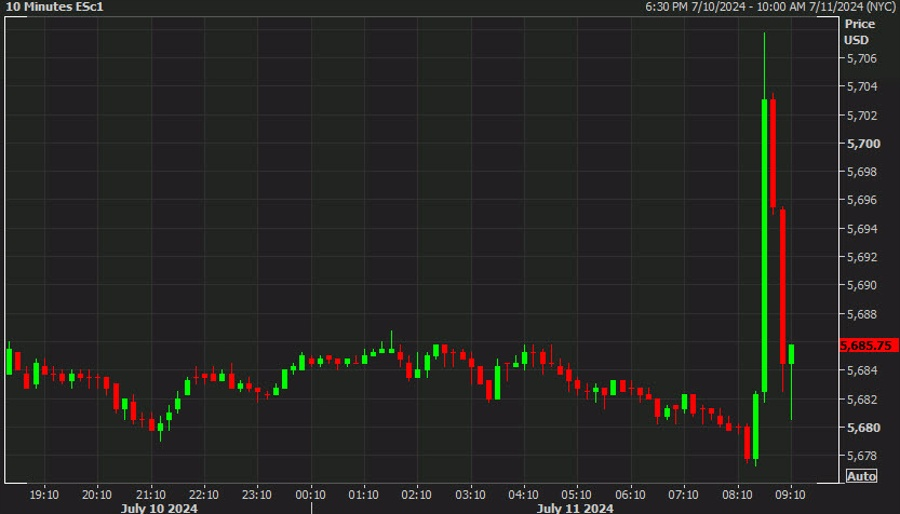
Task: Click the large red candle after the spike
Action: tap(773, 153)
